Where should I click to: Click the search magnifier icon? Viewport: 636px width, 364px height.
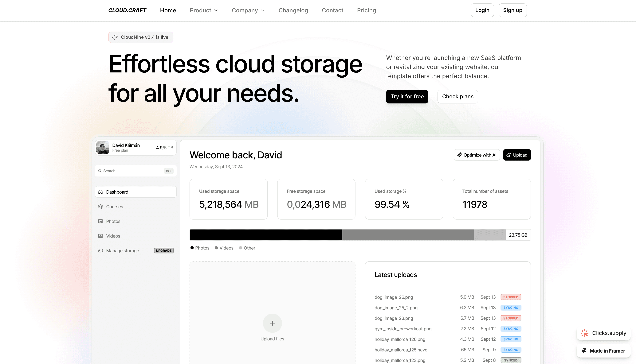100,171
